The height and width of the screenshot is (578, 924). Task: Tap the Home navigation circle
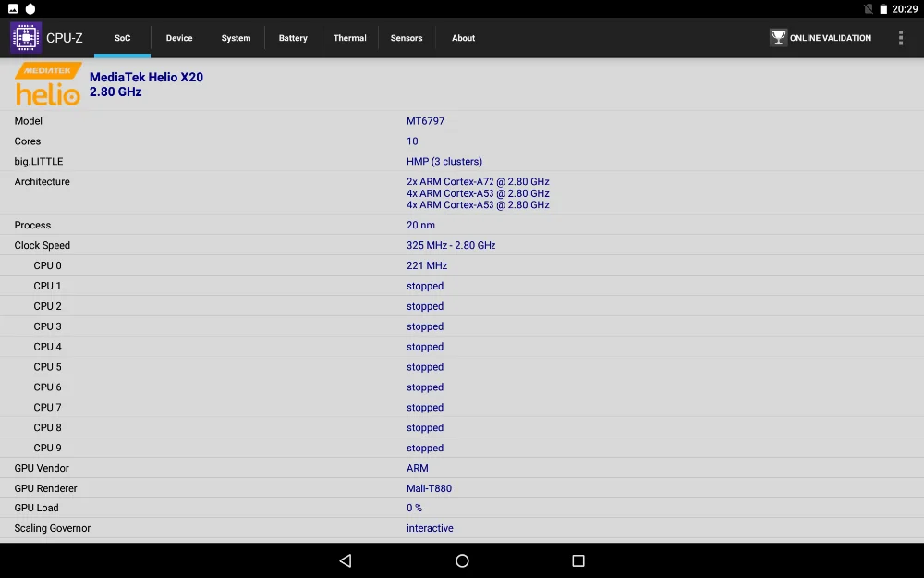[462, 560]
